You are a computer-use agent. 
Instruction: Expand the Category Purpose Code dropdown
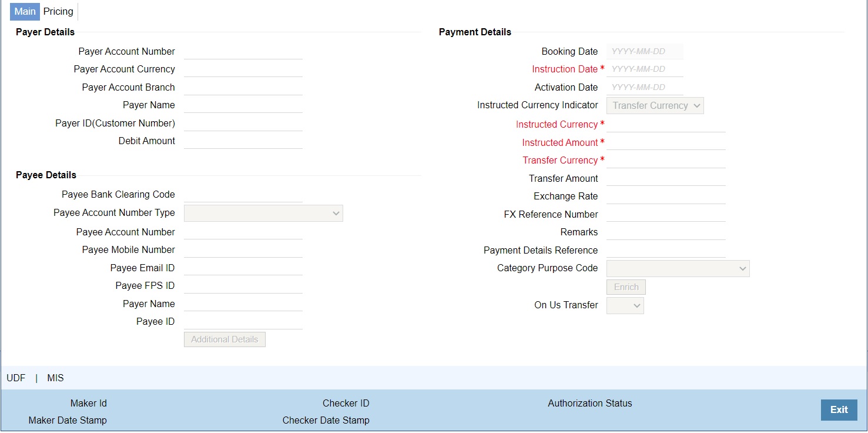(678, 268)
